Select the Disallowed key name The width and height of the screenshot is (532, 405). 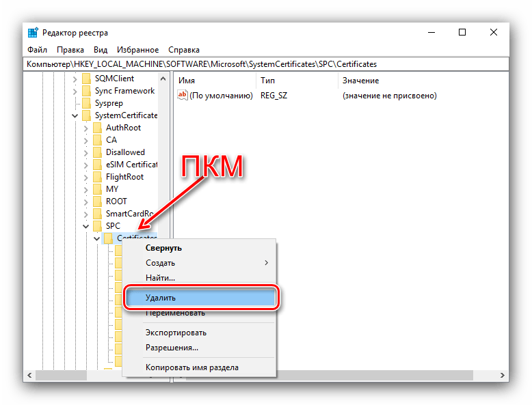pos(125,152)
